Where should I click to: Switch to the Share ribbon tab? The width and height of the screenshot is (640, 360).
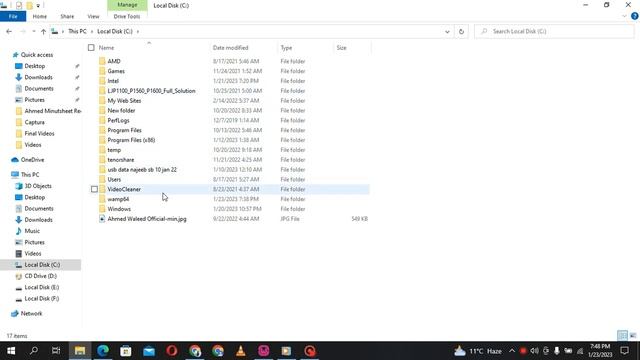click(x=67, y=16)
